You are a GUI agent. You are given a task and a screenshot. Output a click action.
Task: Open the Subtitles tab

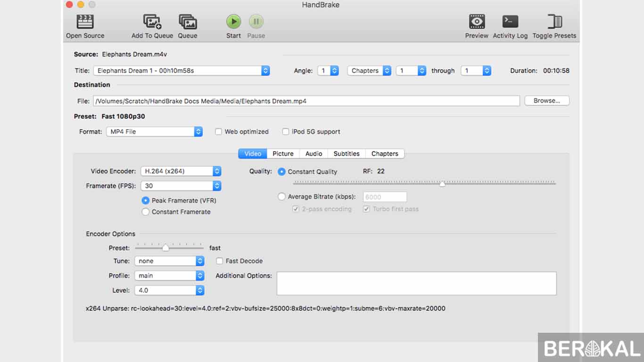(347, 154)
